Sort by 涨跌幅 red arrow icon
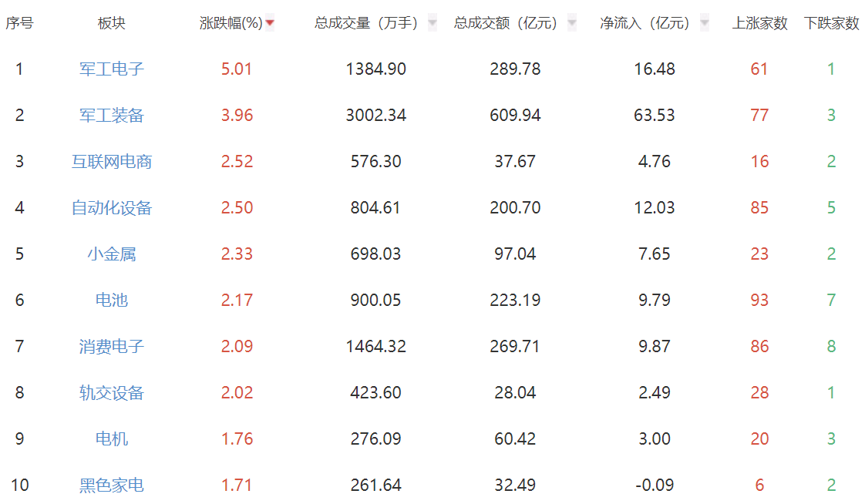 [x=270, y=23]
